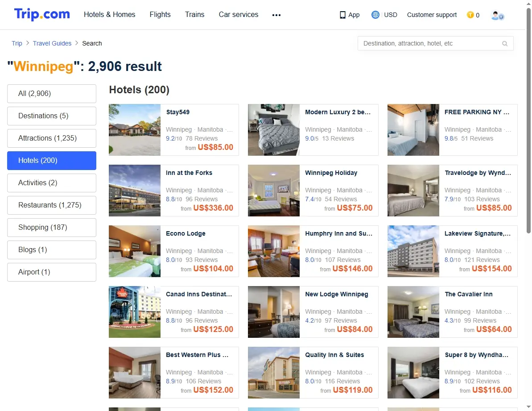Viewport: 532px width, 411px height.
Task: Open The Cavalier Inn photo
Action: tap(413, 312)
